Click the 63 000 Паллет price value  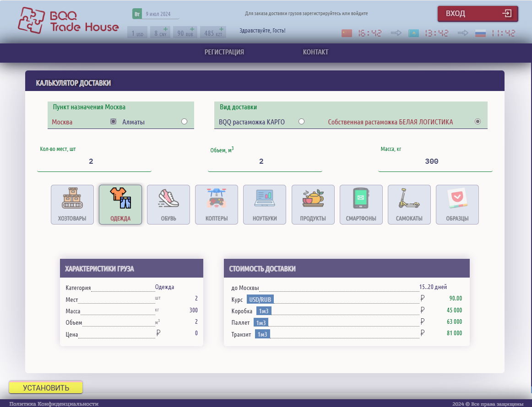454,321
